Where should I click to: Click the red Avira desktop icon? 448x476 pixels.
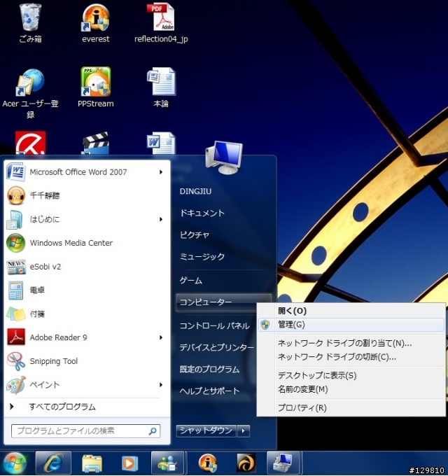[30, 143]
